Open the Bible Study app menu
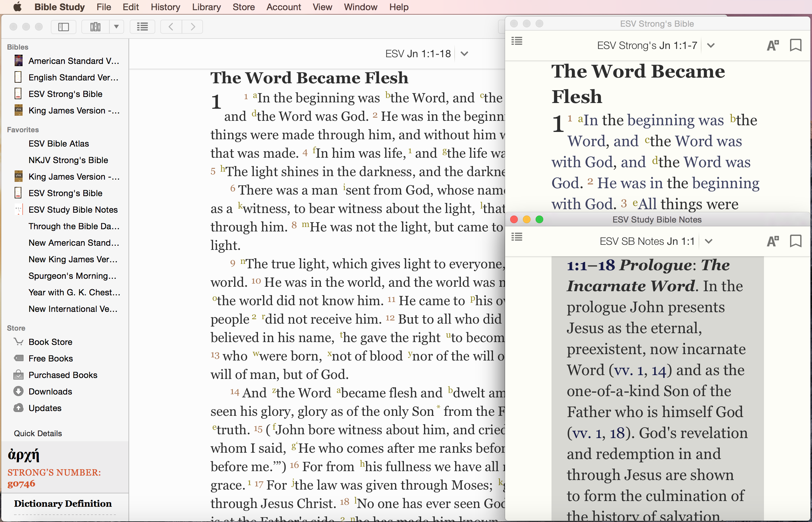 coord(60,7)
